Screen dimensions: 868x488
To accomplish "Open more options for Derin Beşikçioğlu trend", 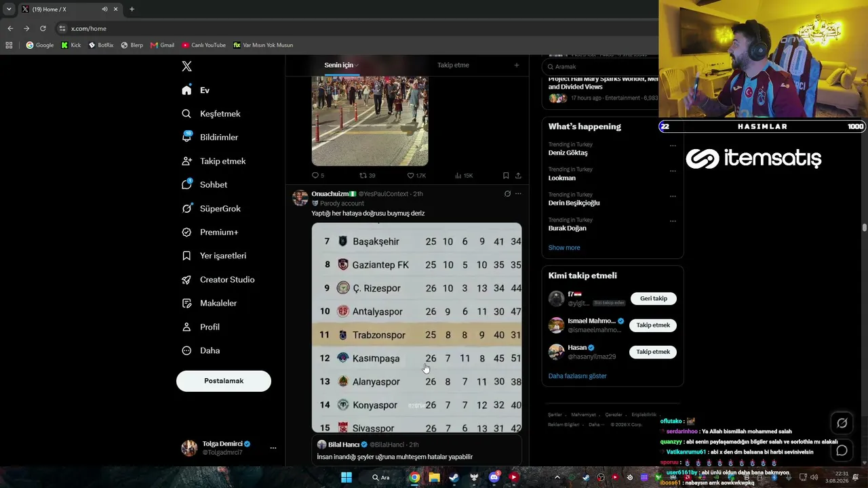I will [673, 196].
